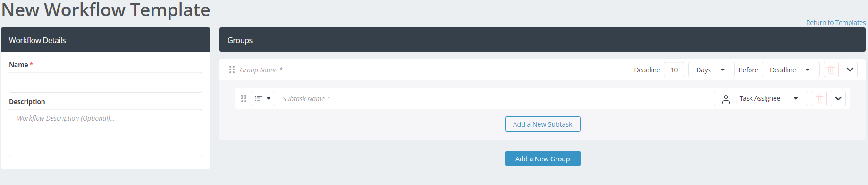The width and height of the screenshot is (868, 185).
Task: Open the subtask type list icon dropdown
Action: point(263,98)
